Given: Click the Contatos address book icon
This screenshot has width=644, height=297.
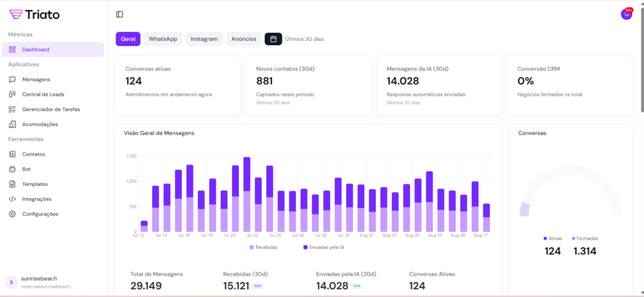Looking at the screenshot, I should point(13,154).
